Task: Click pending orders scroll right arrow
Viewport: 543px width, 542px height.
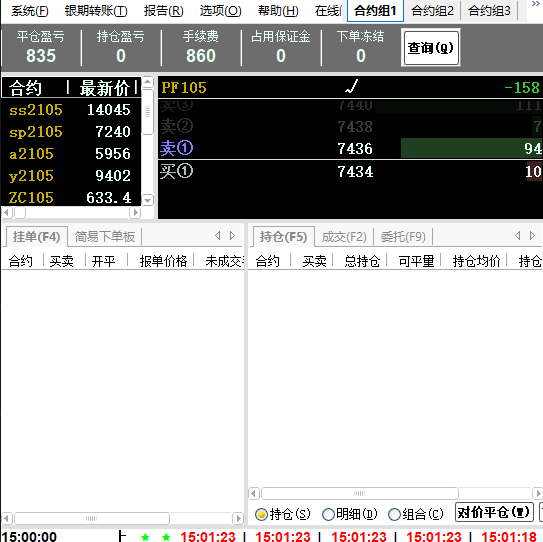Action: (x=238, y=518)
